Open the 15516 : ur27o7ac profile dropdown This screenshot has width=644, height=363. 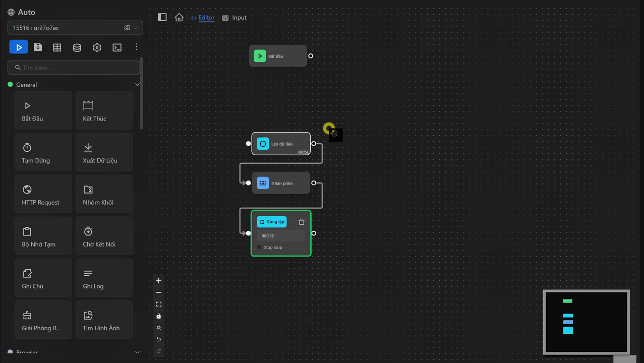pyautogui.click(x=75, y=28)
